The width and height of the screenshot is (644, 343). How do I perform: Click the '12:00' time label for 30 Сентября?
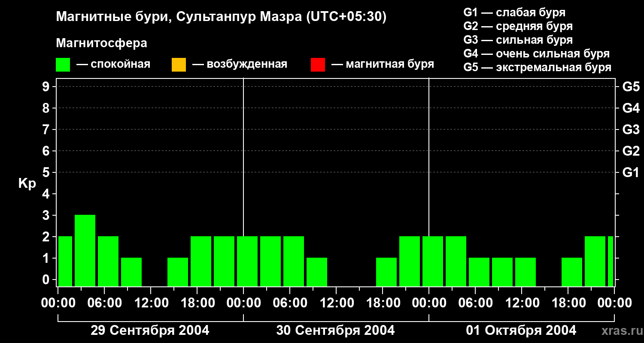click(x=336, y=303)
